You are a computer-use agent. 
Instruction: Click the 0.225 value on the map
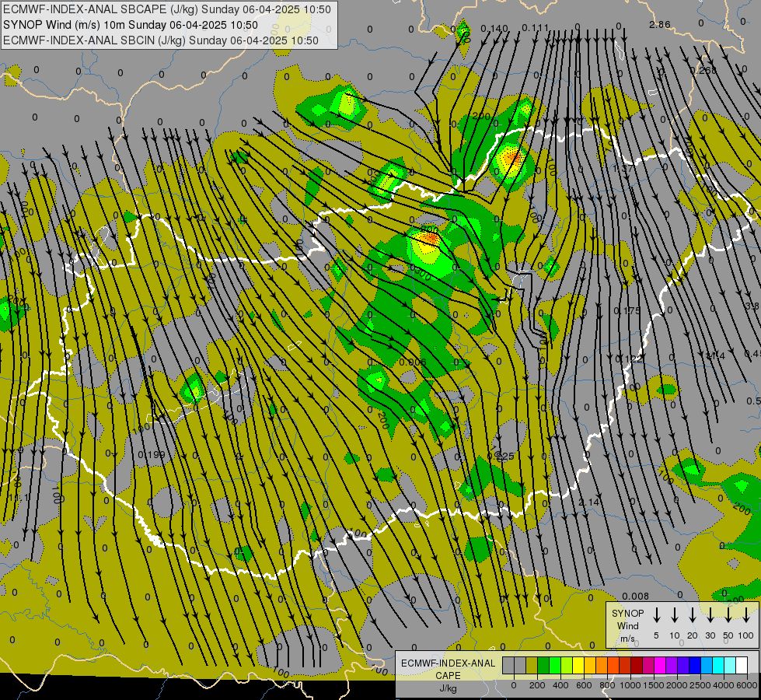point(501,456)
